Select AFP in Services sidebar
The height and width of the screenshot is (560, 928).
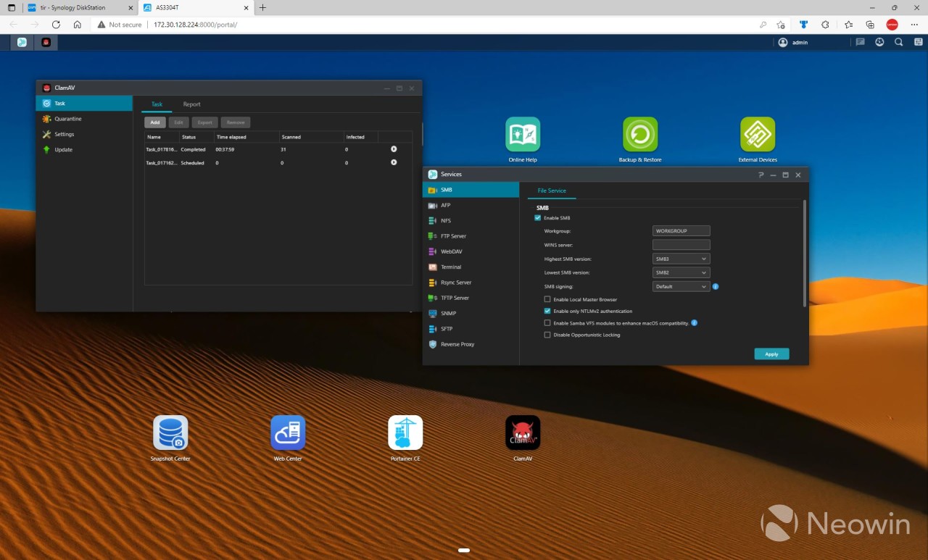471,206
